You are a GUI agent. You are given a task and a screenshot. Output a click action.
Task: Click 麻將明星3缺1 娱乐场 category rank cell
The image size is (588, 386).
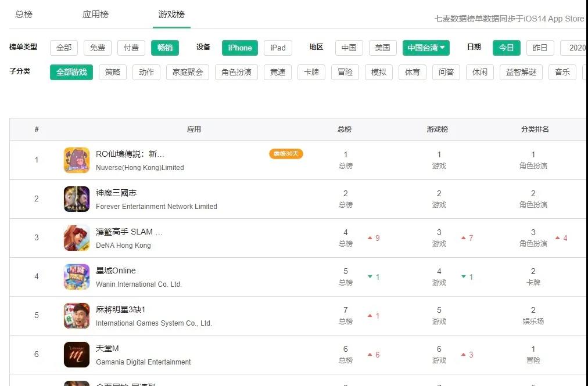click(x=533, y=316)
